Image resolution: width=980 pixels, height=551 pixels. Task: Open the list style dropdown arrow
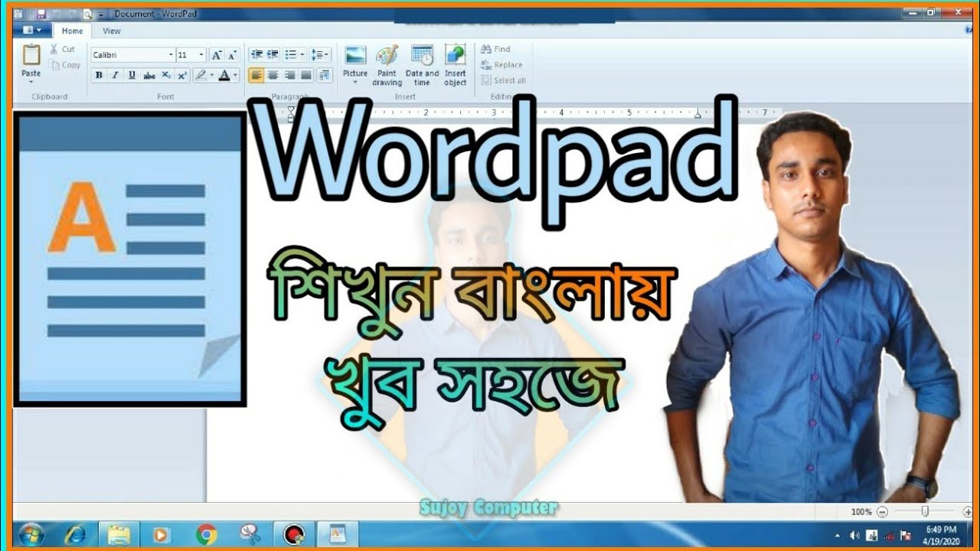pos(302,54)
